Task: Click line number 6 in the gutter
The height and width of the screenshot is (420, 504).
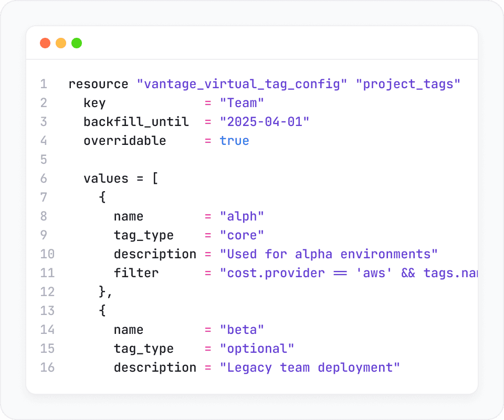Action: coord(44,178)
